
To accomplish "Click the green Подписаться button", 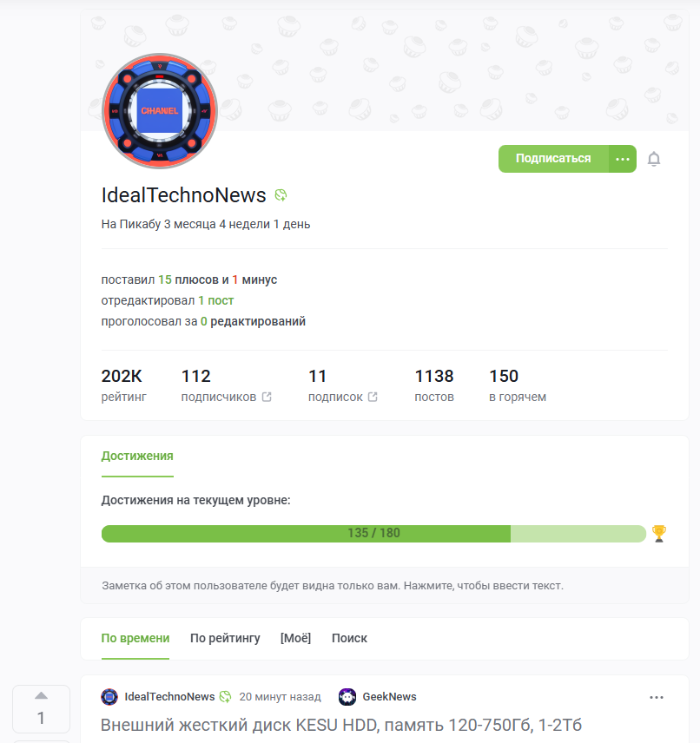I will (553, 159).
